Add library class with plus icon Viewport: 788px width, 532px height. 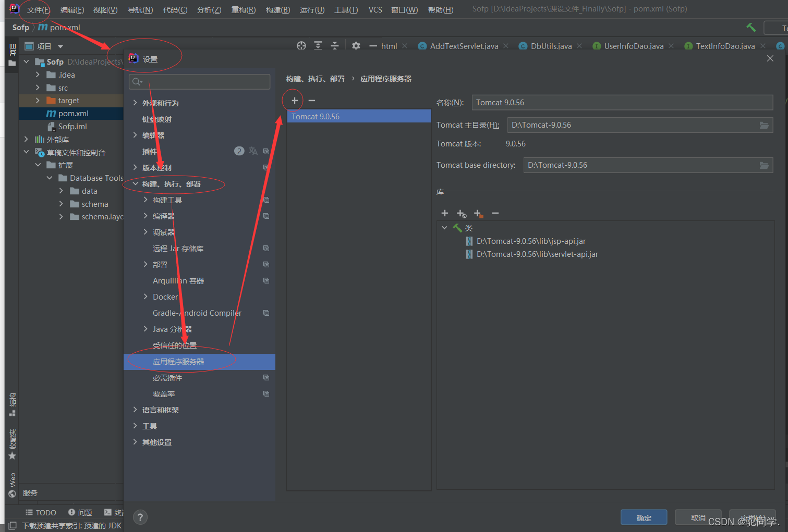[445, 213]
